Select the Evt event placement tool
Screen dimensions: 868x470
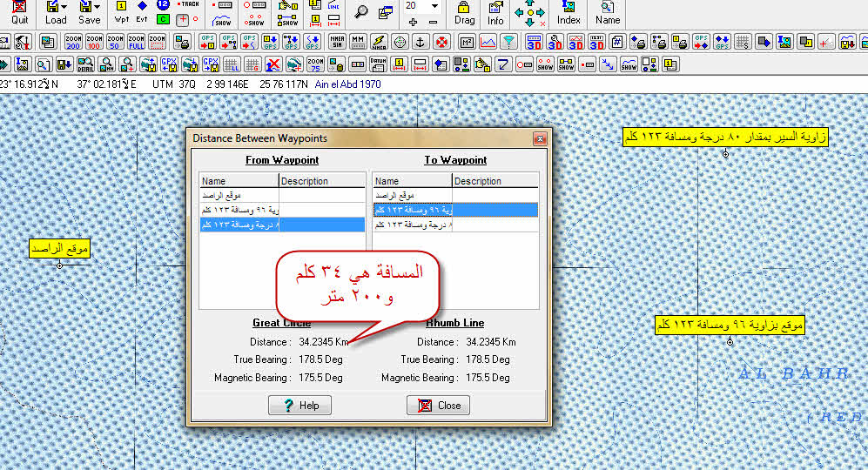[x=142, y=12]
